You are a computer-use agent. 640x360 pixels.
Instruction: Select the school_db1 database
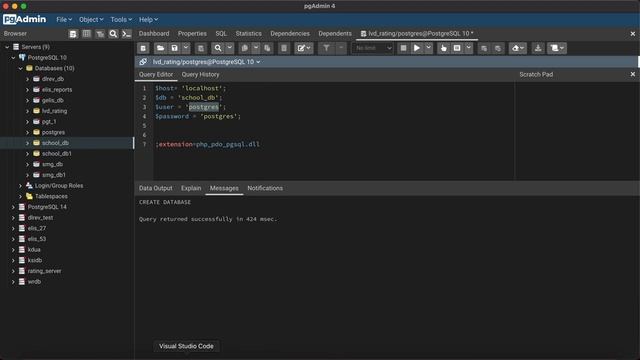point(57,154)
